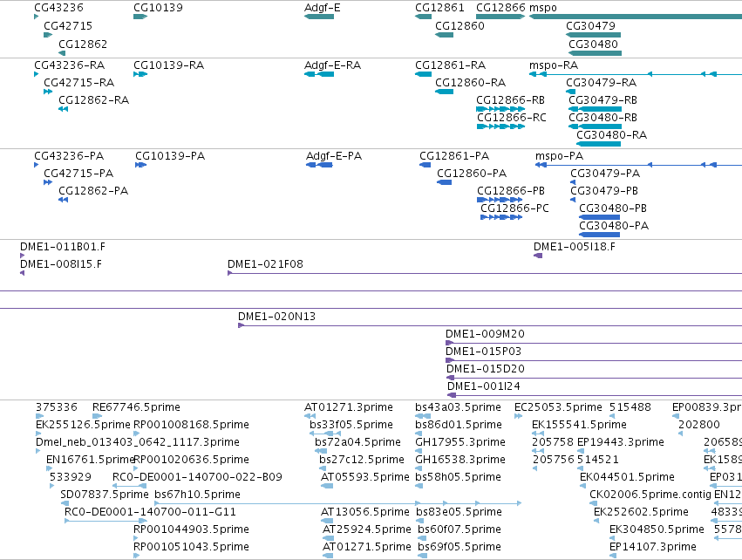Click EST EC25053.5prime
Image resolution: width=742 pixels, height=560 pixels.
[x=558, y=407]
